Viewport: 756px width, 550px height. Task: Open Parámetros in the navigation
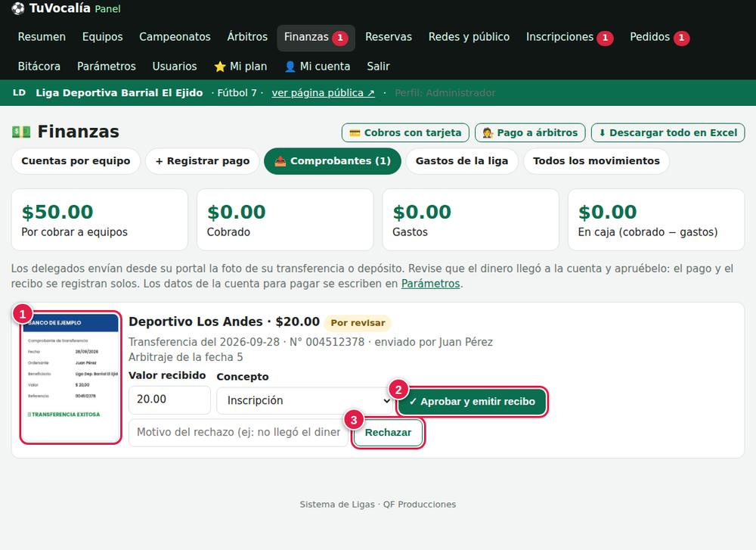107,67
